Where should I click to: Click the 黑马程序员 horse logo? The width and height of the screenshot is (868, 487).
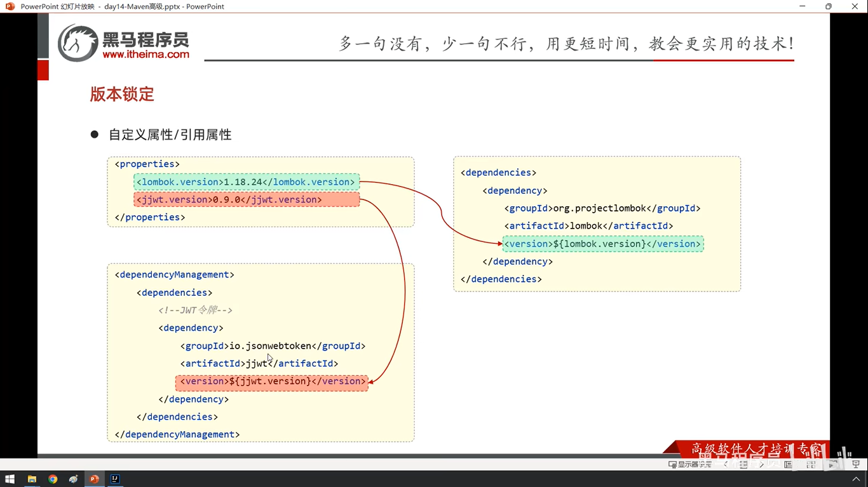78,43
